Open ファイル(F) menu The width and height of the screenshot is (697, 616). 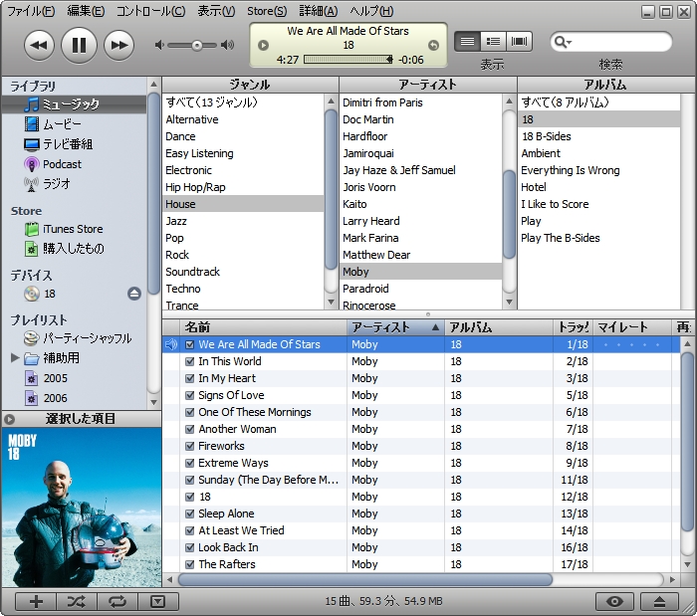click(31, 11)
